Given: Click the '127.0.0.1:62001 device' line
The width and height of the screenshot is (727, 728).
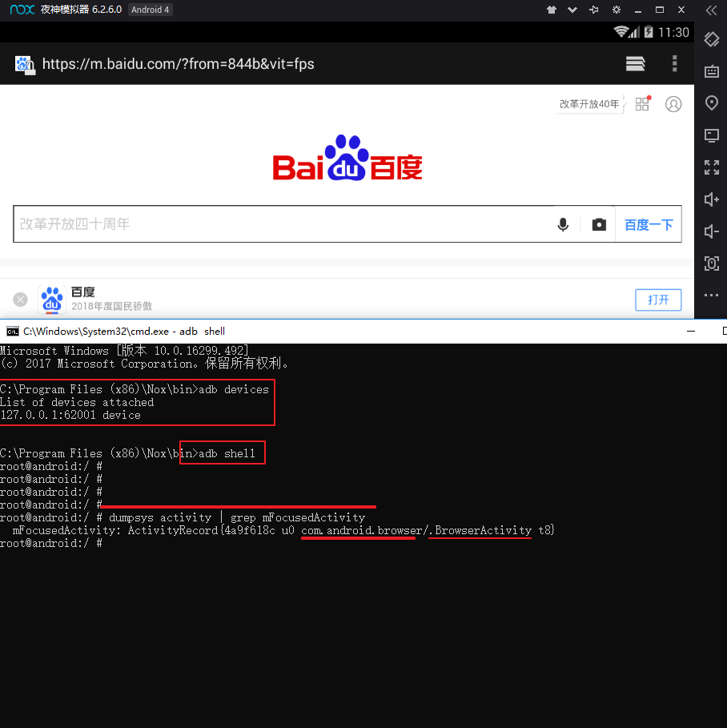Looking at the screenshot, I should coord(70,415).
